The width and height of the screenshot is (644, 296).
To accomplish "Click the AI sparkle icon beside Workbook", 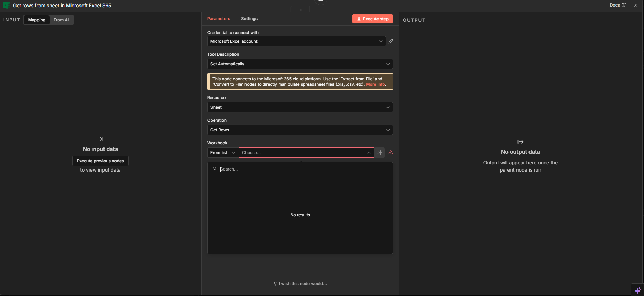I will [380, 153].
